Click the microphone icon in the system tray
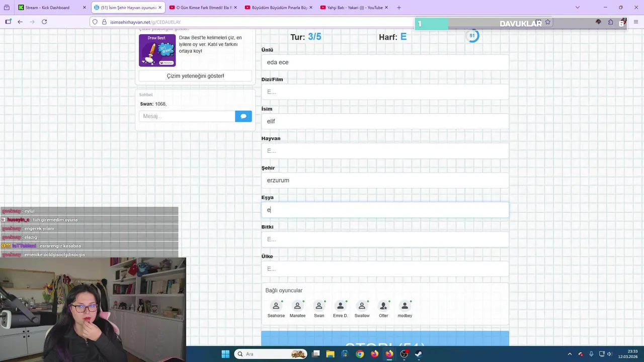644x362 pixels. point(591,354)
